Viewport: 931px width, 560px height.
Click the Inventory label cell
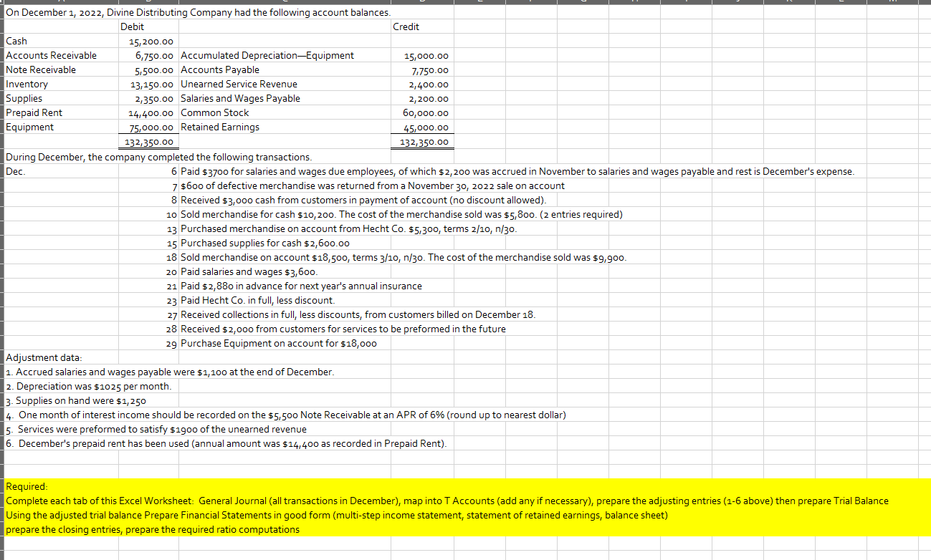click(x=27, y=84)
